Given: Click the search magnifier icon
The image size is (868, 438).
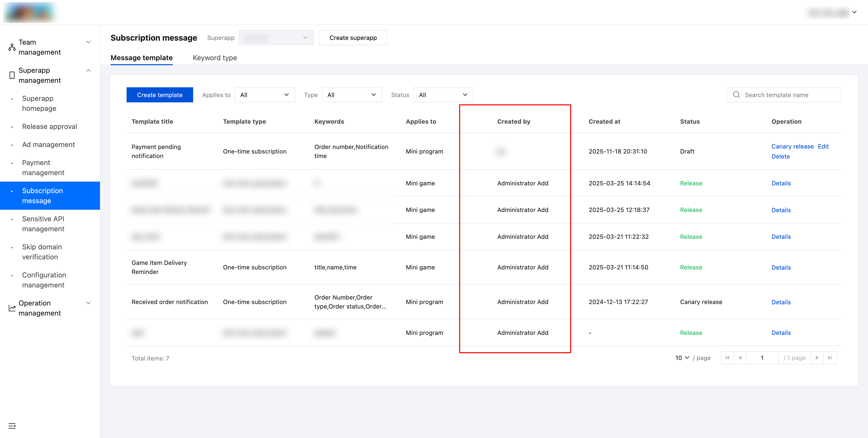Looking at the screenshot, I should click(736, 95).
